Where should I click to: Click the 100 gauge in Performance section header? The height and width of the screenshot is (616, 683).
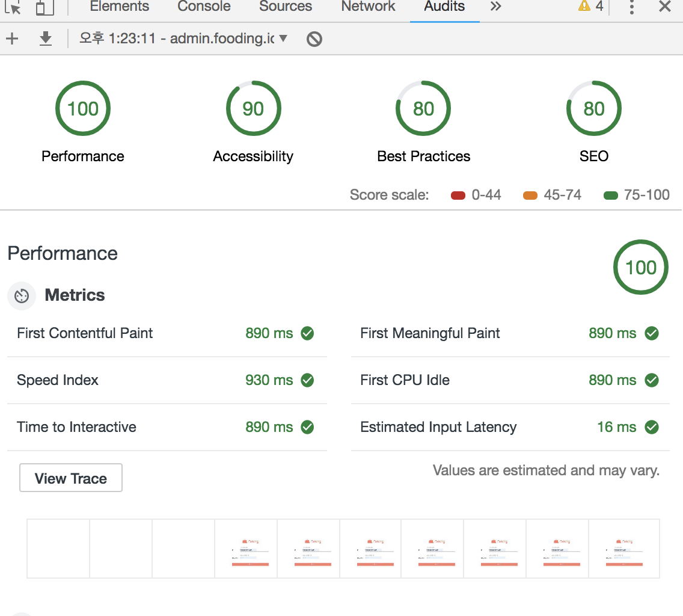pos(640,267)
